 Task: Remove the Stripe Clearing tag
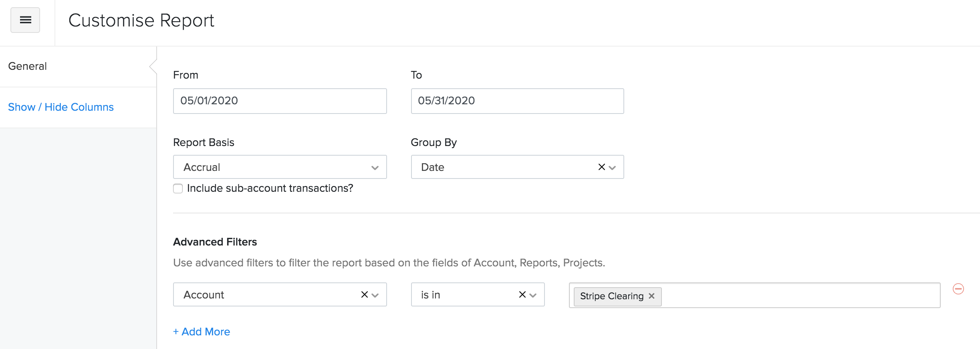click(x=651, y=296)
